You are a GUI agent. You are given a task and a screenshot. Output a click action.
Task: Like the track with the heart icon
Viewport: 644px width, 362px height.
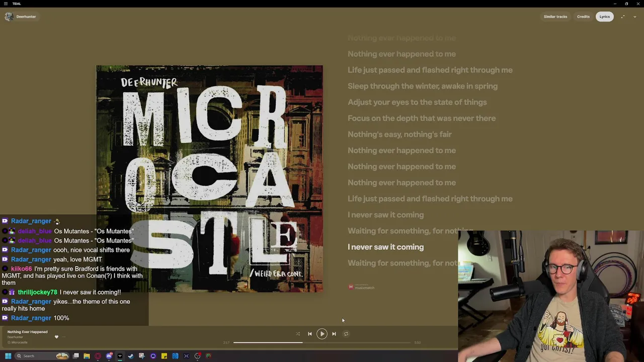point(56,337)
